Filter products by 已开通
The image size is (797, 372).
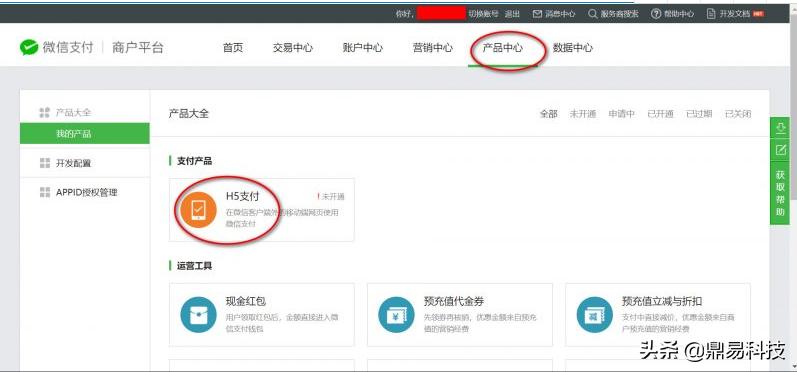coord(660,114)
